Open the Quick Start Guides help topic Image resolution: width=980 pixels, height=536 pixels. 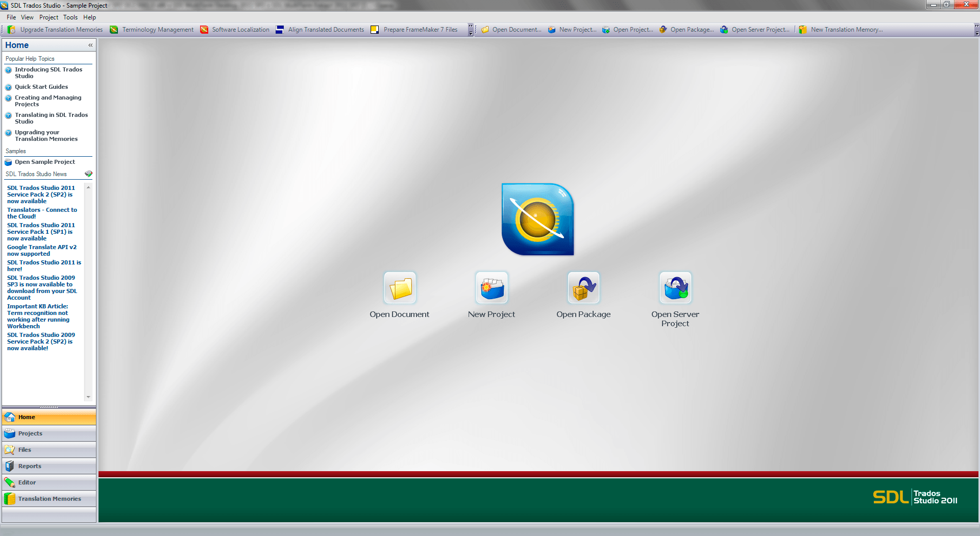41,87
